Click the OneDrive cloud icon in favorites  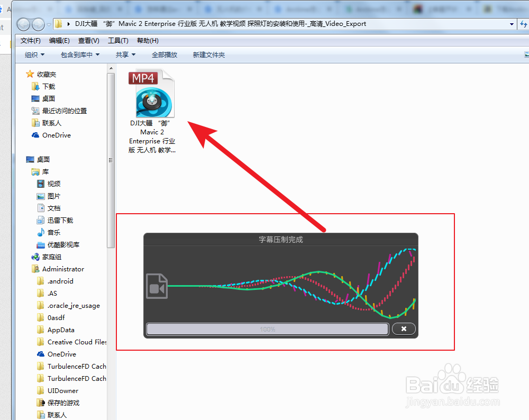[35, 135]
